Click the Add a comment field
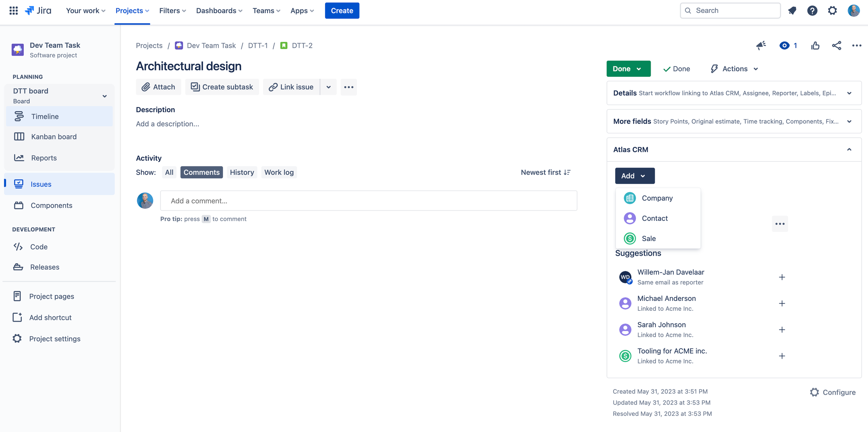Screen dimensions: 868x432 coord(368,201)
